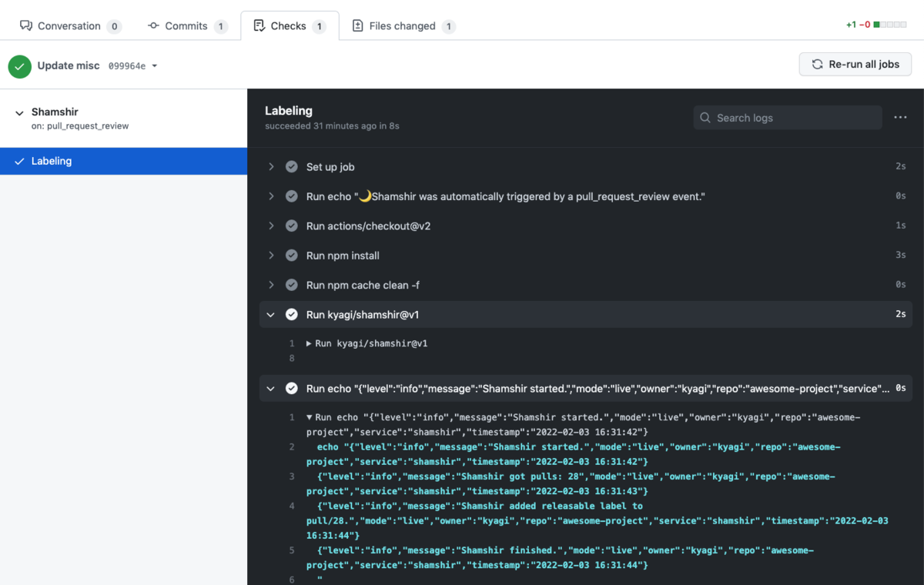
Task: Expand the Run actions/checkout@v2 chevron
Action: click(271, 226)
